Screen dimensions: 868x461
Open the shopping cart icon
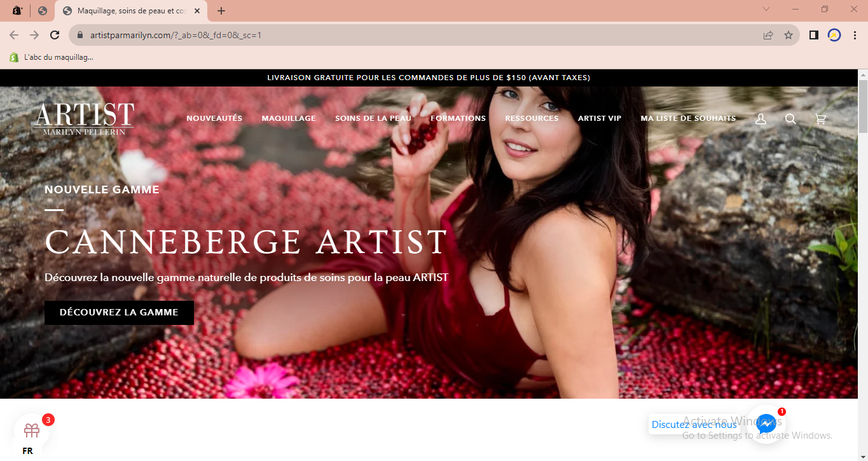tap(820, 119)
